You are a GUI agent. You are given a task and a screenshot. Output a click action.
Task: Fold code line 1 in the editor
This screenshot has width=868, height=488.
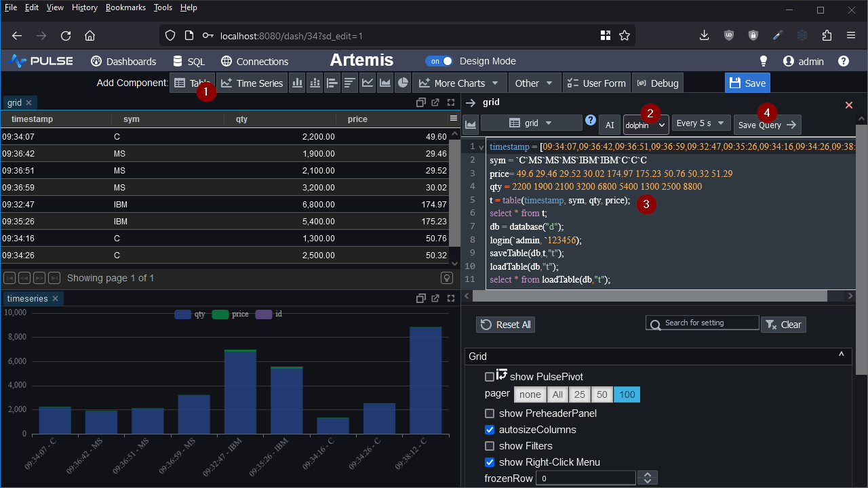click(481, 146)
